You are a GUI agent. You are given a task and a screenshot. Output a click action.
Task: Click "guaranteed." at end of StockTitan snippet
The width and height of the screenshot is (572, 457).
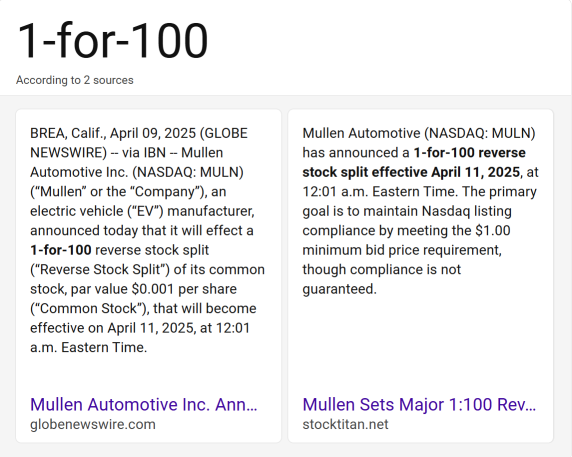coord(339,289)
